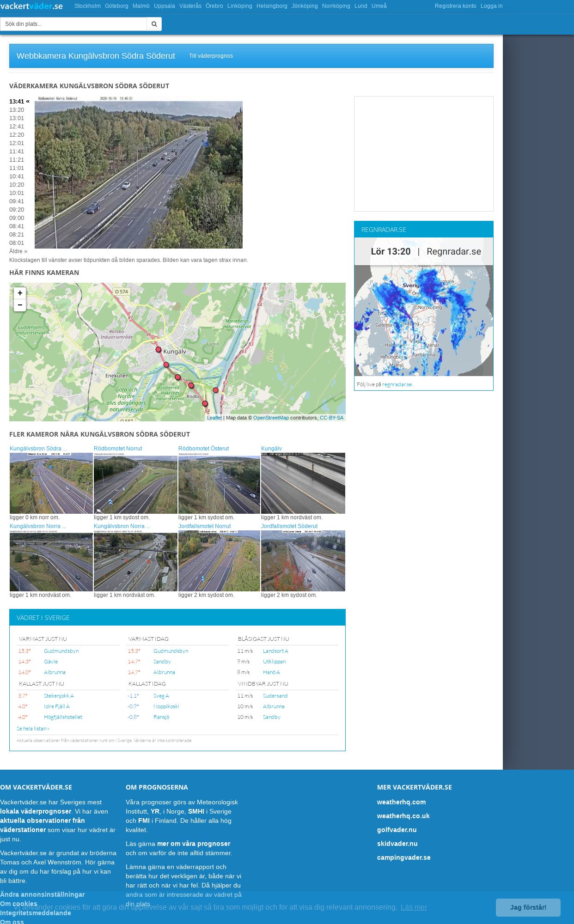Open 'Kungälvsbron Södra ...' camera link

(x=38, y=449)
